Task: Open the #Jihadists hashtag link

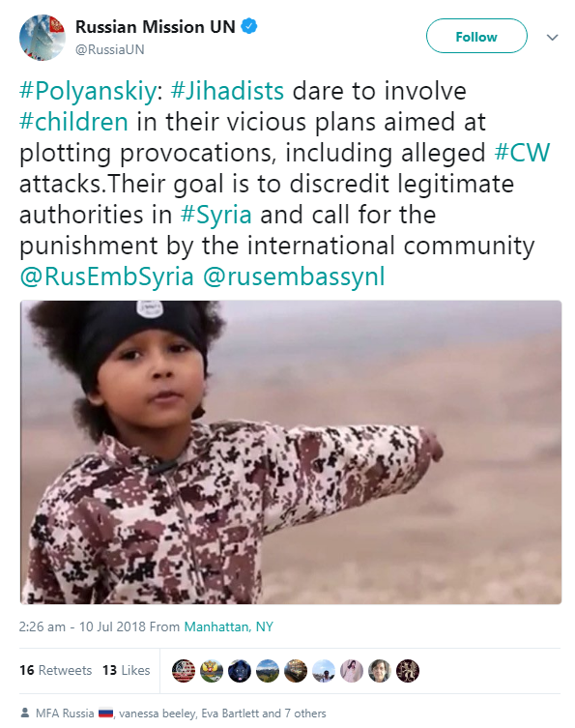Action: point(227,91)
